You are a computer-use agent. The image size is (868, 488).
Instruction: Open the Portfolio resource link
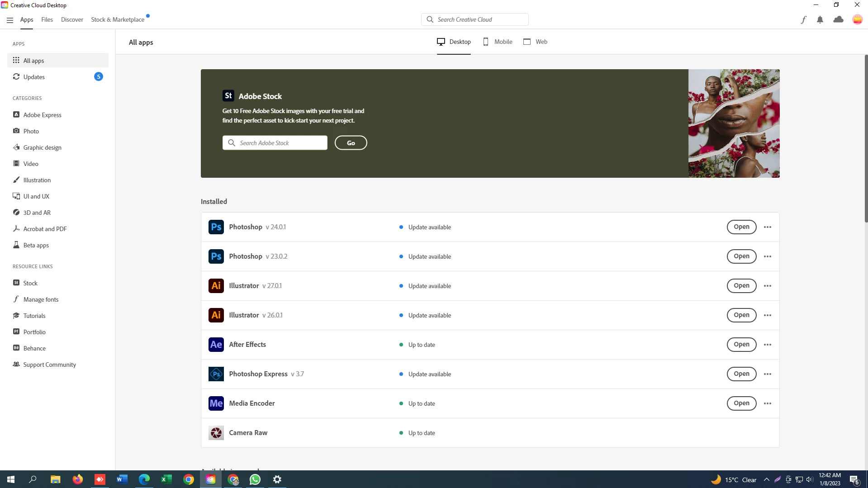[58, 332]
